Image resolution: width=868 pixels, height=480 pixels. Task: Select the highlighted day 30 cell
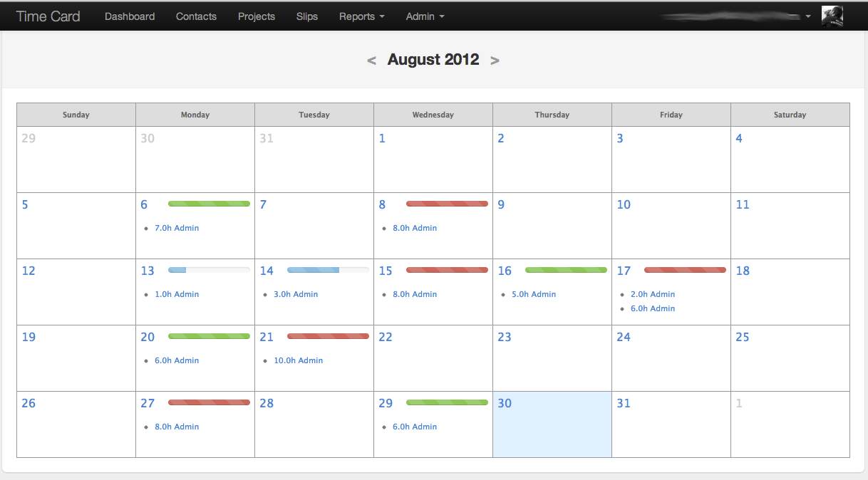pos(552,427)
